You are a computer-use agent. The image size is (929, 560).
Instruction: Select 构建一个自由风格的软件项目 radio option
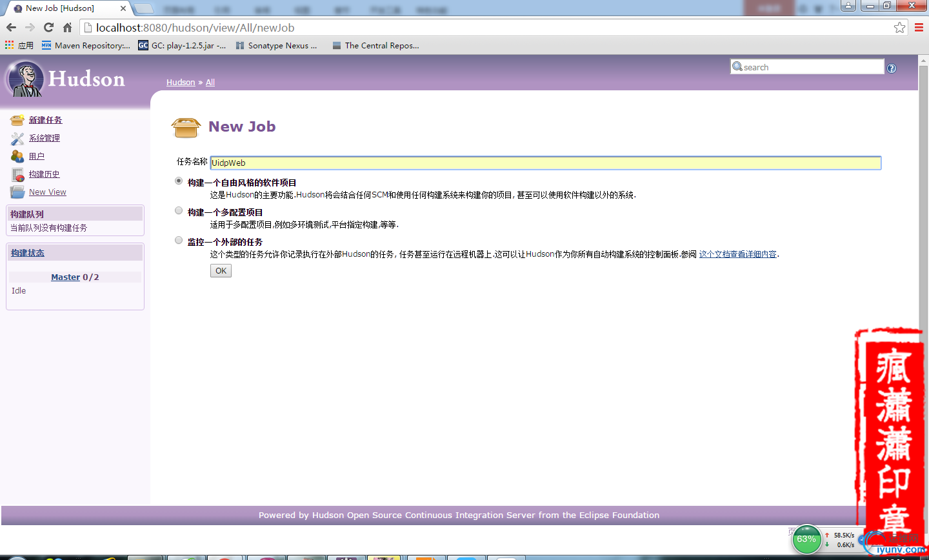click(179, 181)
